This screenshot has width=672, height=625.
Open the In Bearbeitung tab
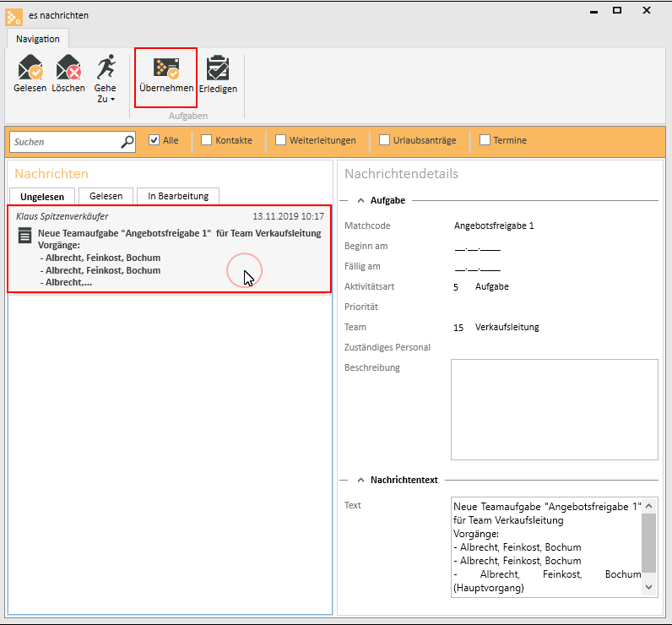click(178, 196)
